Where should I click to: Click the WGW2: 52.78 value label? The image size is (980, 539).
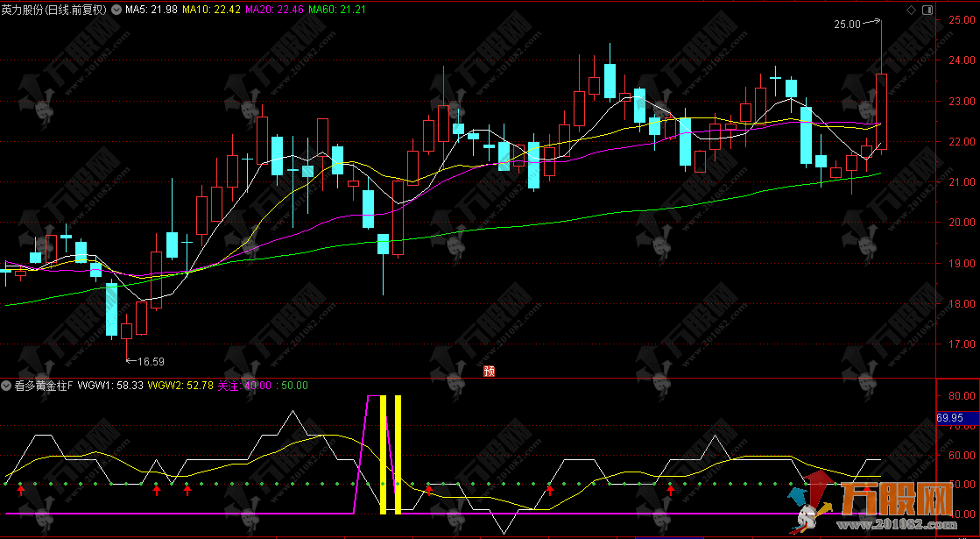pos(180,385)
